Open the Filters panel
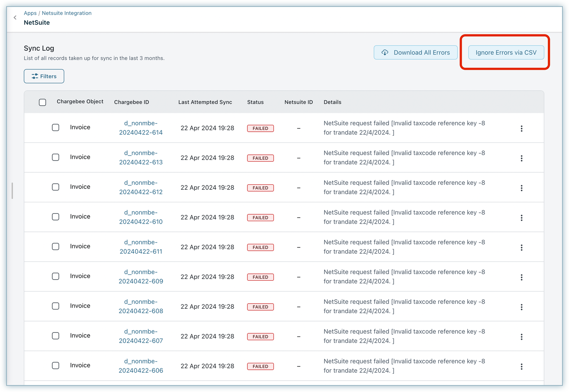 click(x=44, y=76)
